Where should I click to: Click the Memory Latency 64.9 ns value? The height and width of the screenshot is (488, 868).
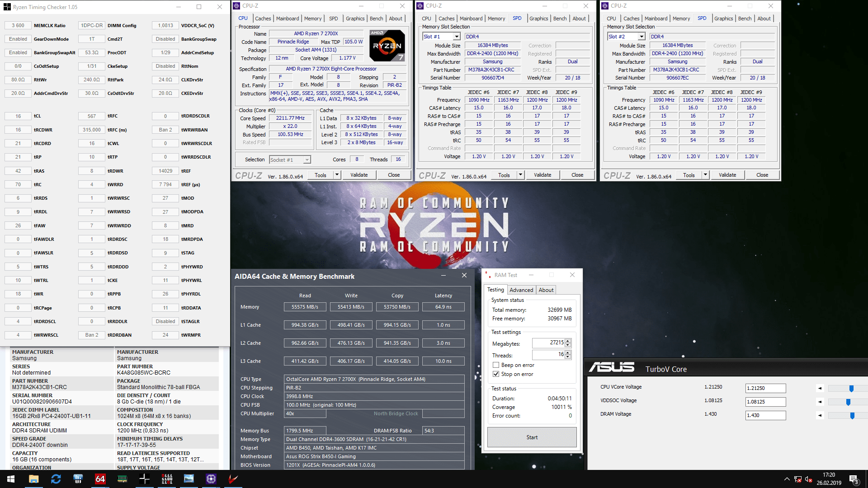[443, 307]
